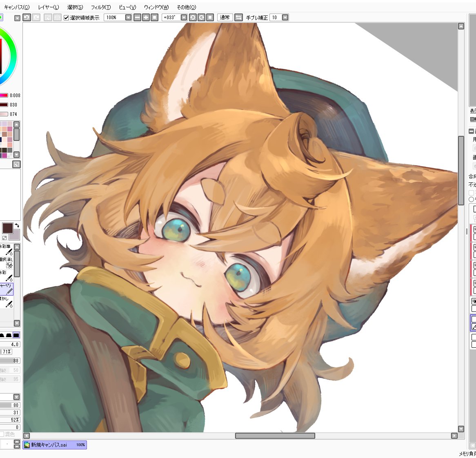Screen dimensions: 476x458
Task: Open the フィルタ(T) menu
Action: [101, 7]
